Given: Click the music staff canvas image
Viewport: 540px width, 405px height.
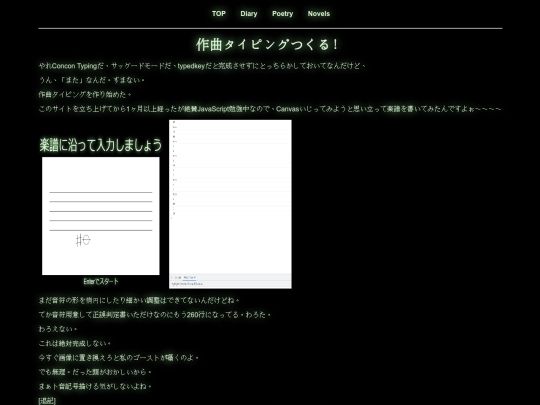Looking at the screenshot, I should coord(101,216).
